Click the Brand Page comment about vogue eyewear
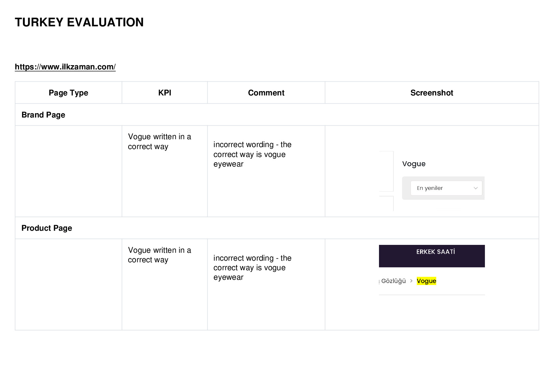Screen dimensions: 554x392 click(x=252, y=154)
